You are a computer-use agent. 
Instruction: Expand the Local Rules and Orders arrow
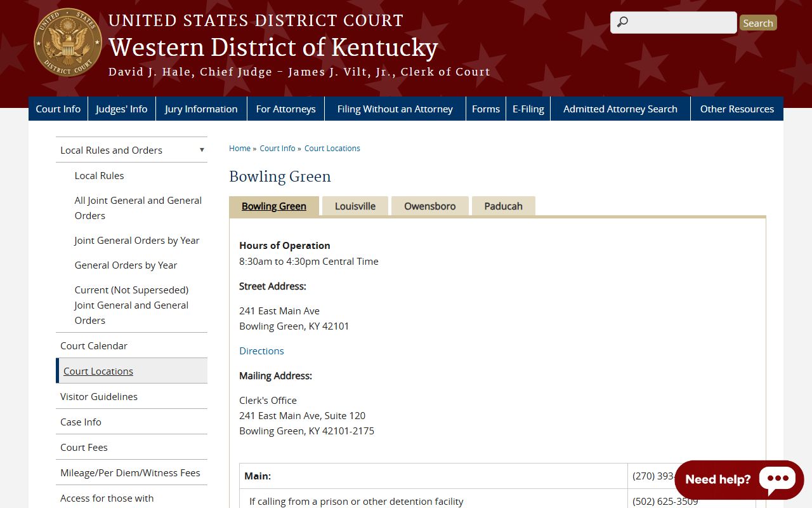[x=202, y=150]
